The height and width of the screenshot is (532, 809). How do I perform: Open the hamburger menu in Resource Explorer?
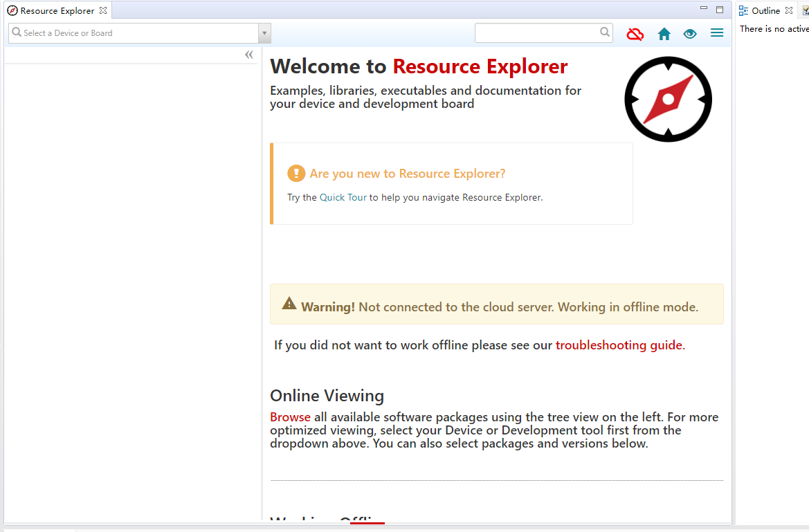717,33
